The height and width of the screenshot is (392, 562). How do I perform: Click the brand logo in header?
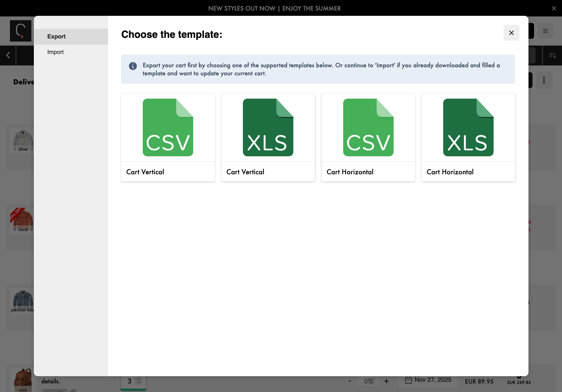tap(20, 31)
